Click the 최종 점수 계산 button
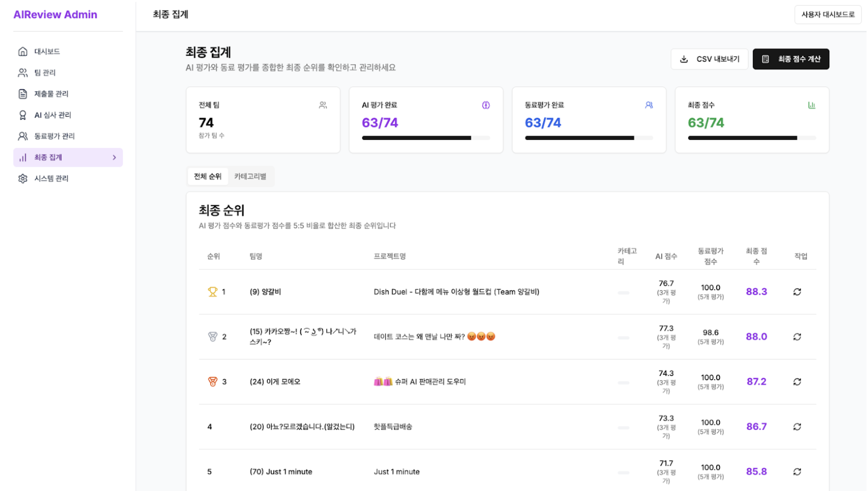 point(791,59)
